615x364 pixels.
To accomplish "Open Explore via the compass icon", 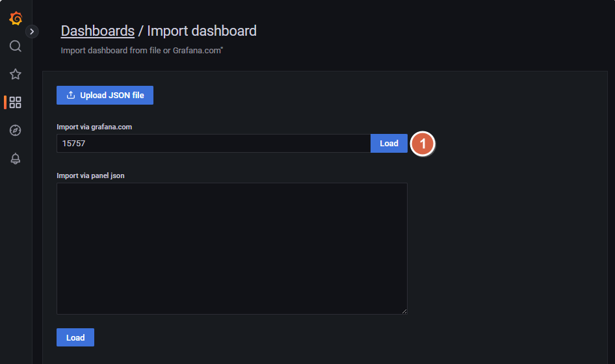I will tap(16, 130).
